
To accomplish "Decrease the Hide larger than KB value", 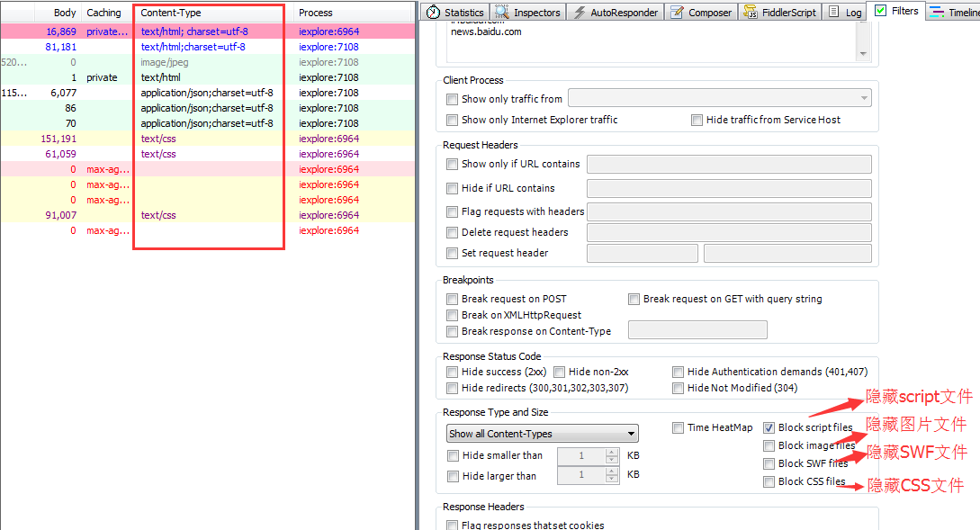I will [612, 480].
